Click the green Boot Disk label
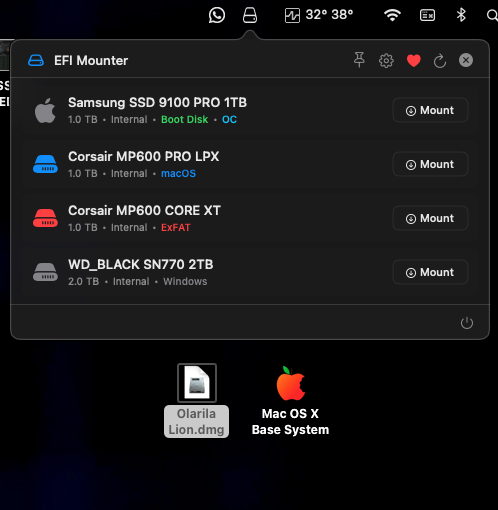 click(x=184, y=119)
